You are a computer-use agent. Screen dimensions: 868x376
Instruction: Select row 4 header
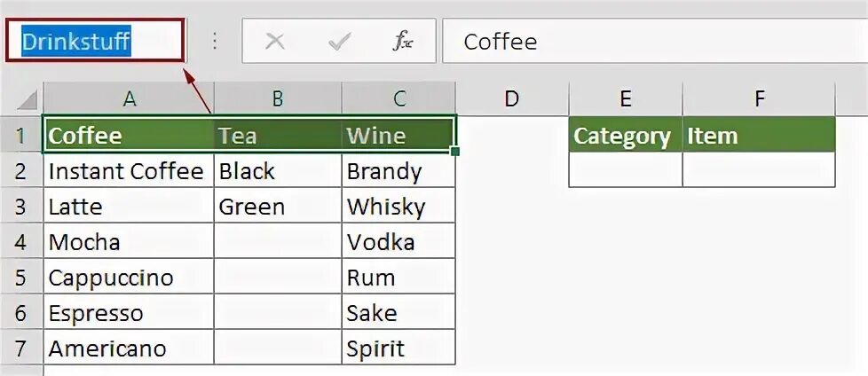tap(21, 242)
